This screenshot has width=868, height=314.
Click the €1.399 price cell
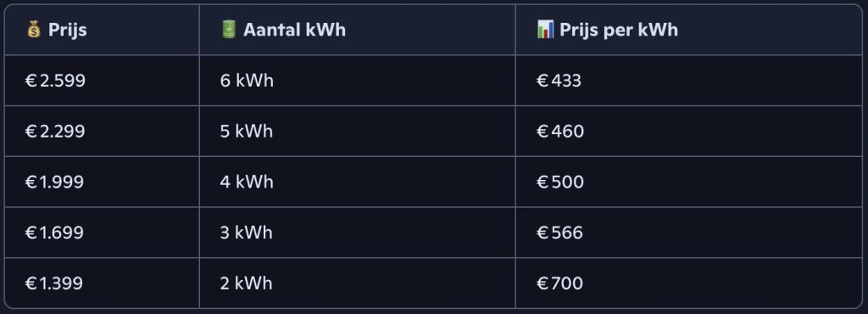click(102, 283)
